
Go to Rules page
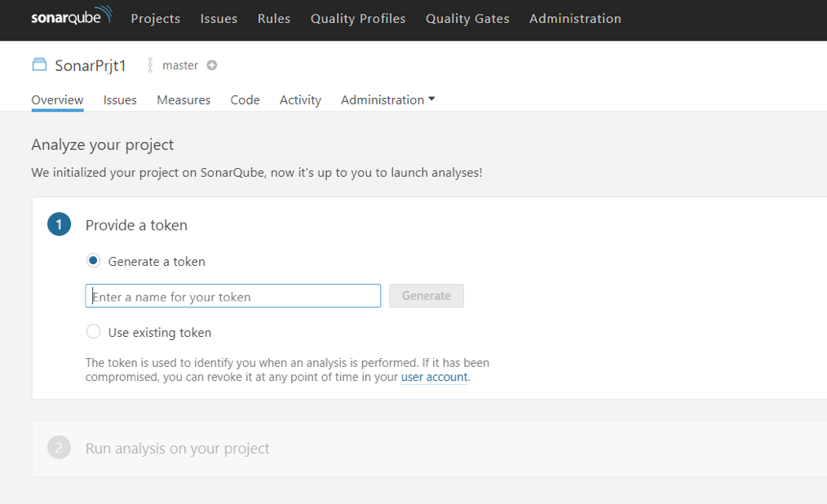[x=274, y=19]
